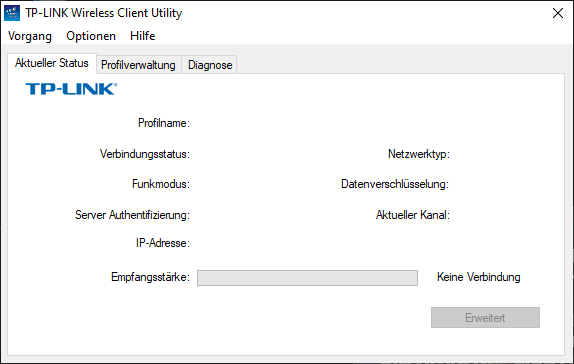Switch to the Diagnose tab

(210, 65)
